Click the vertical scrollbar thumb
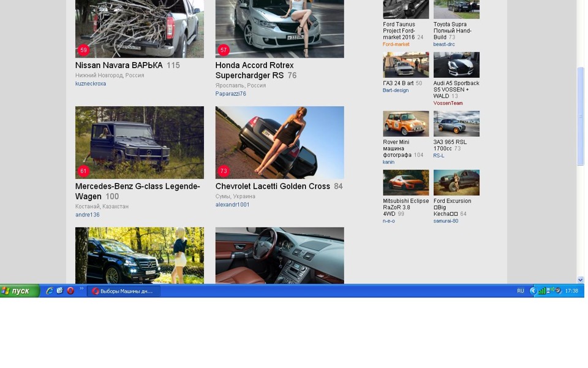 pos(581,117)
